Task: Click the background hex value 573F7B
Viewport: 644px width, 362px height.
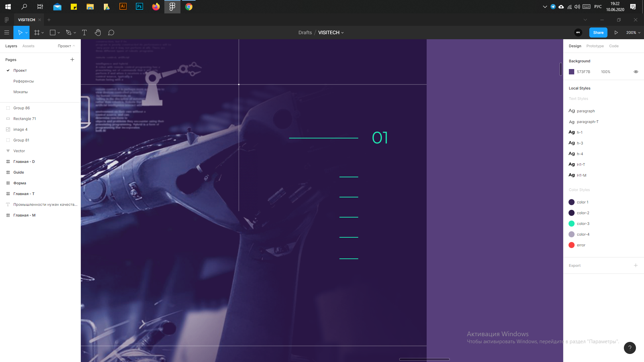Action: (x=583, y=72)
